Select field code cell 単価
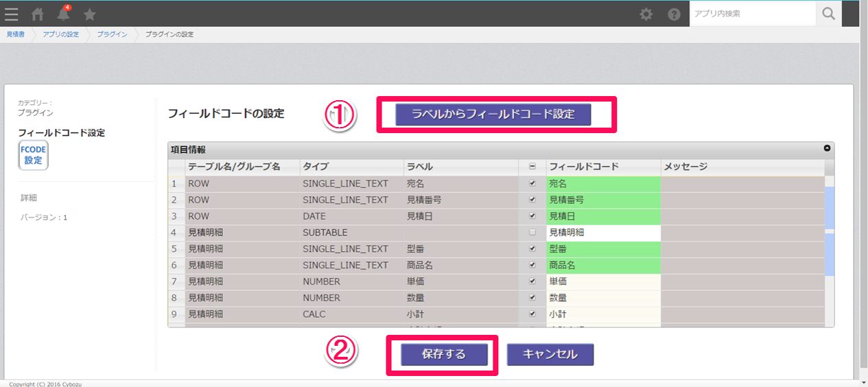The width and height of the screenshot is (868, 387). (x=603, y=282)
